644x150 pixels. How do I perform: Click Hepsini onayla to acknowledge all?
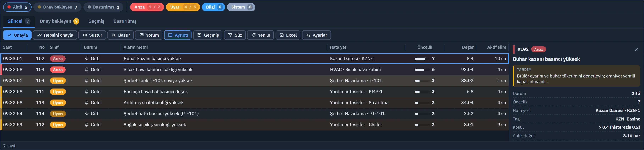(55, 35)
